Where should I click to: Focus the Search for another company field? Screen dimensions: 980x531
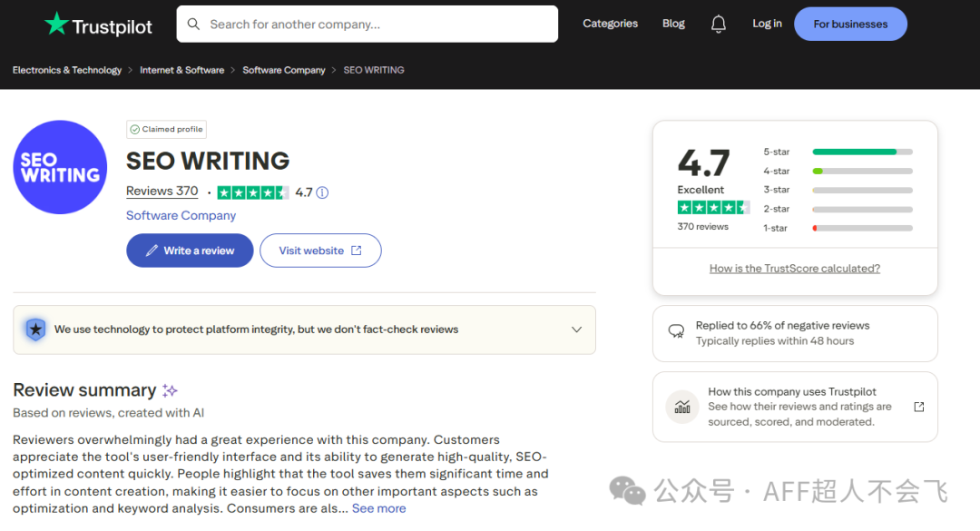click(367, 24)
